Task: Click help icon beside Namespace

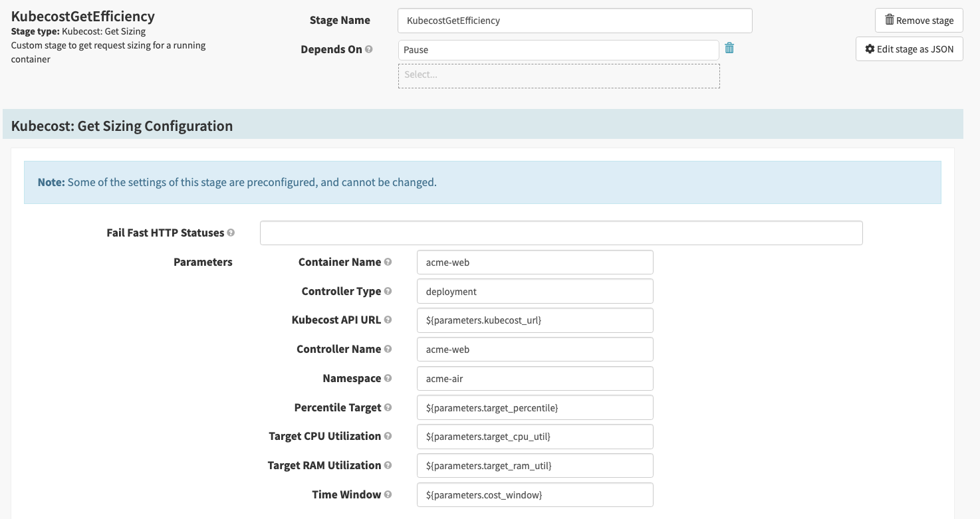Action: (x=388, y=378)
